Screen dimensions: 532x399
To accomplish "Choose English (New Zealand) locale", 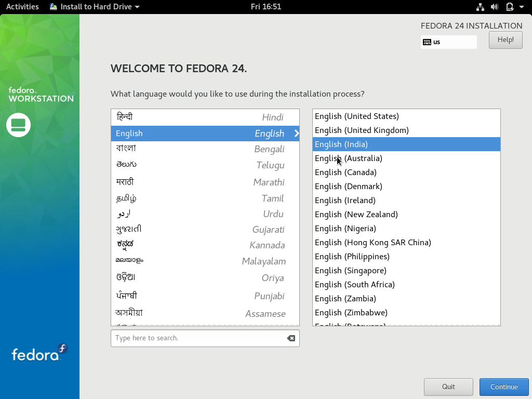I will (406, 215).
